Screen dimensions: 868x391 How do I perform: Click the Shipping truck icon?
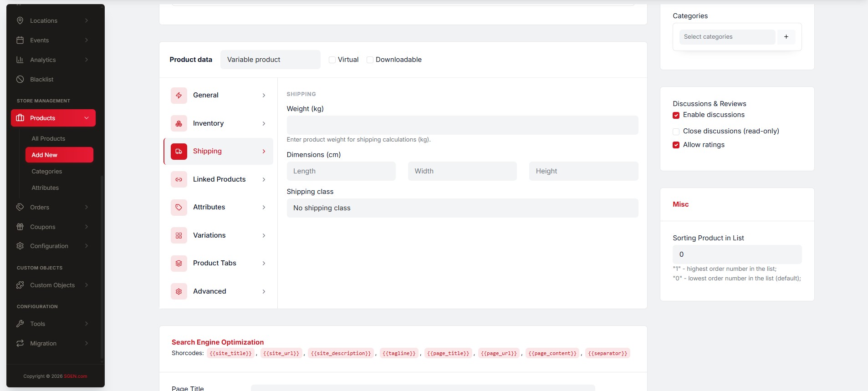[x=179, y=151]
